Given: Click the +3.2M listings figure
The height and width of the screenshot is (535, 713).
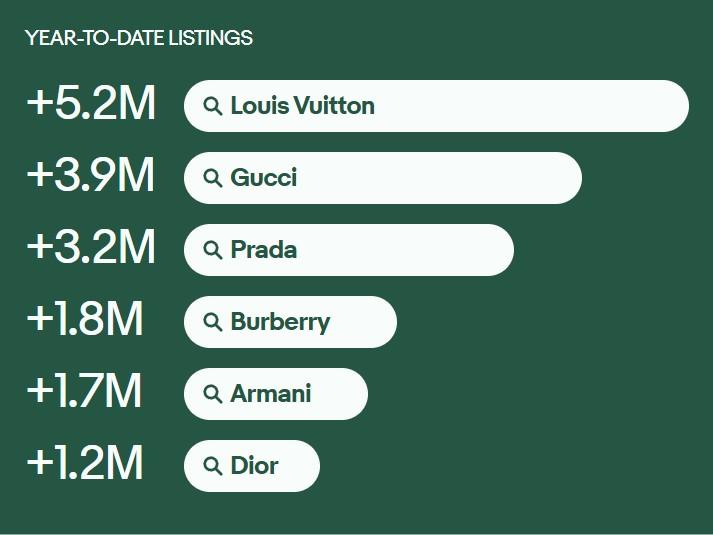Looking at the screenshot, I should tap(91, 248).
